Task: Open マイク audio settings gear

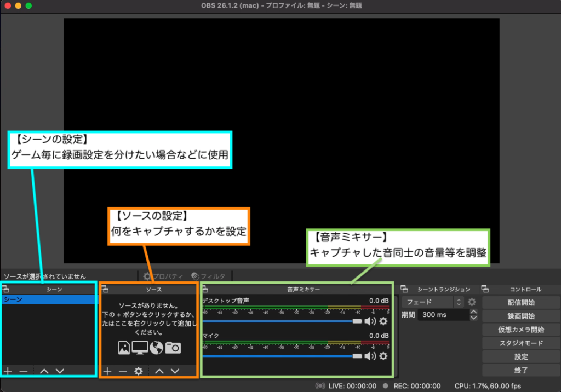Action: (383, 356)
